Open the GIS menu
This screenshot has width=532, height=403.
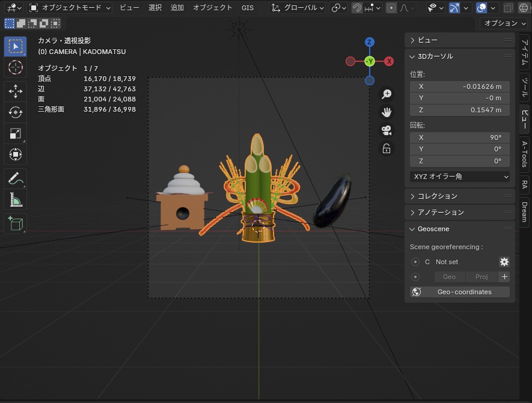[x=247, y=8]
